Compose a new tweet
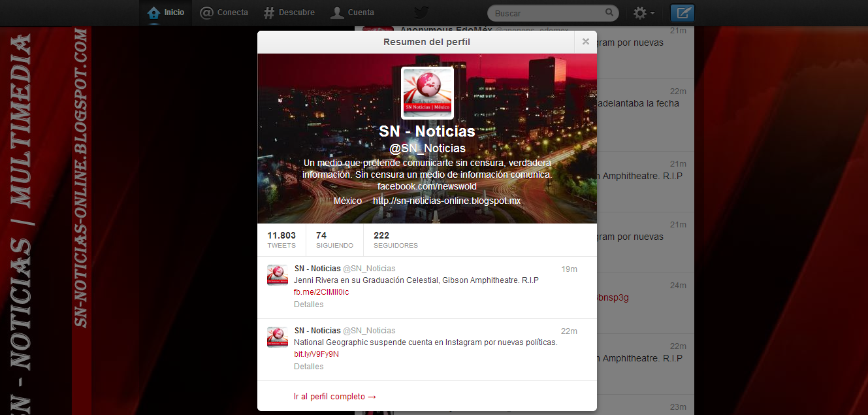Viewport: 868px width, 415px height. pos(683,12)
